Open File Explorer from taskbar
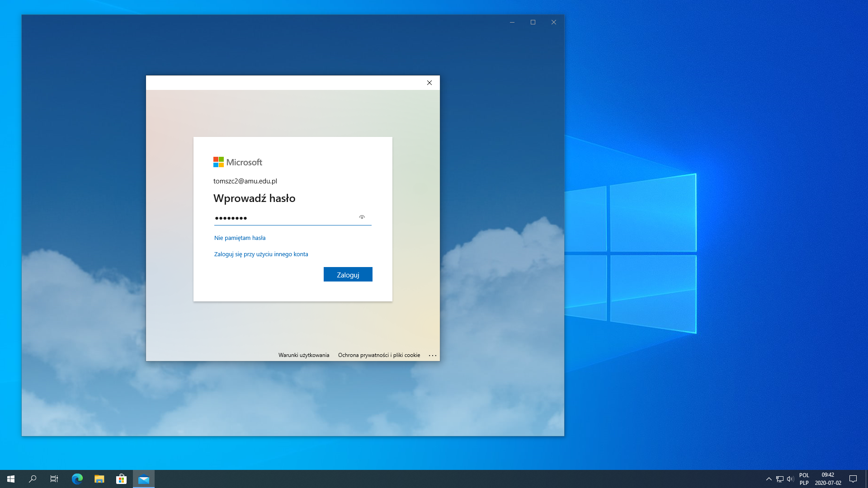Viewport: 868px width, 488px height. [99, 479]
